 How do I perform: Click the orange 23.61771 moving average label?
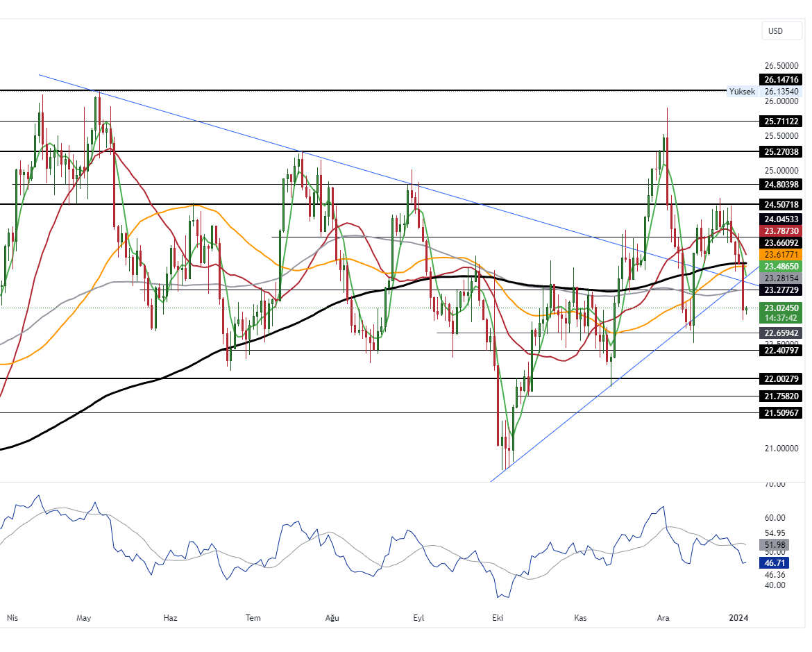pyautogui.click(x=781, y=255)
